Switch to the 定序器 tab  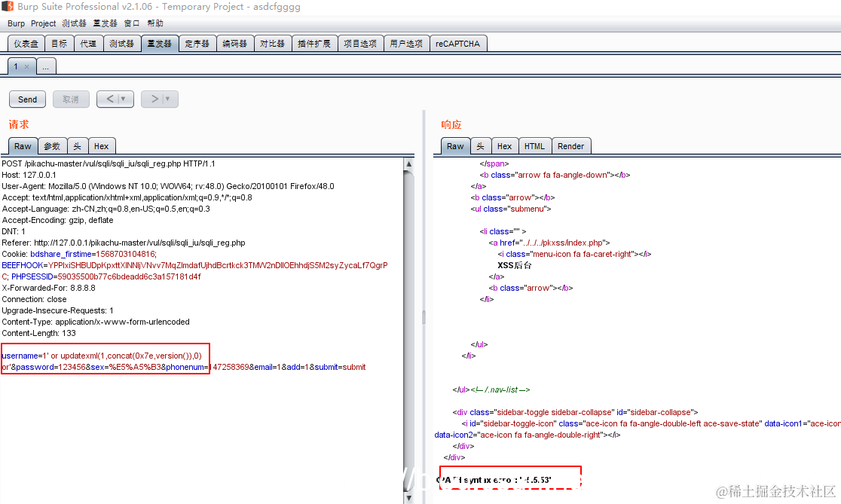click(197, 44)
